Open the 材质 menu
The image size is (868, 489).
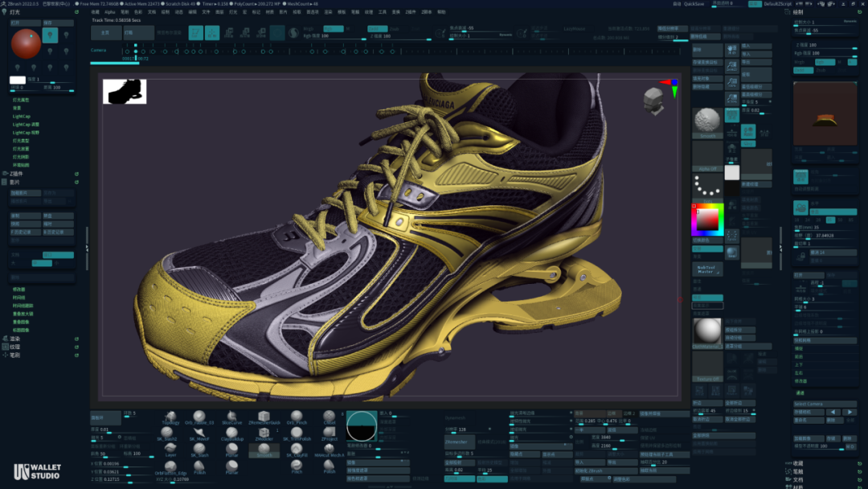[x=269, y=11]
